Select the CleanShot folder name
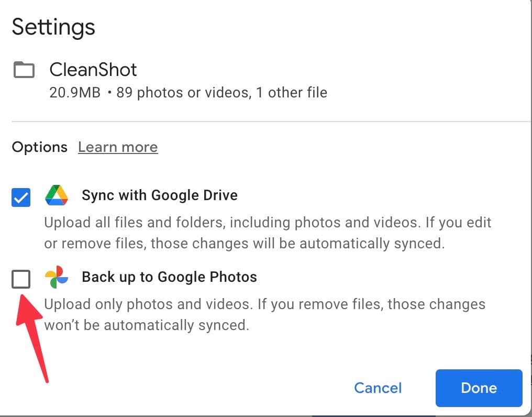 click(x=93, y=69)
